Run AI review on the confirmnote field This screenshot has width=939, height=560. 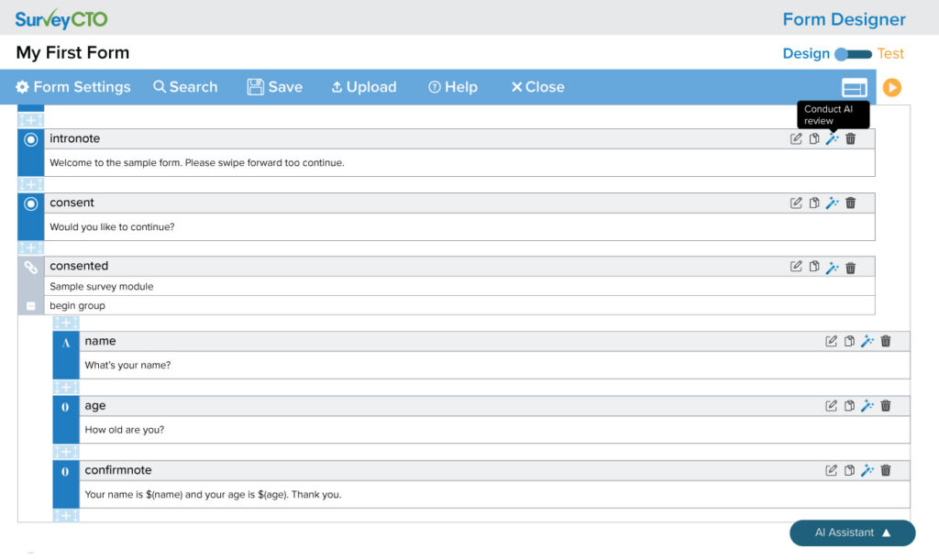pos(867,469)
